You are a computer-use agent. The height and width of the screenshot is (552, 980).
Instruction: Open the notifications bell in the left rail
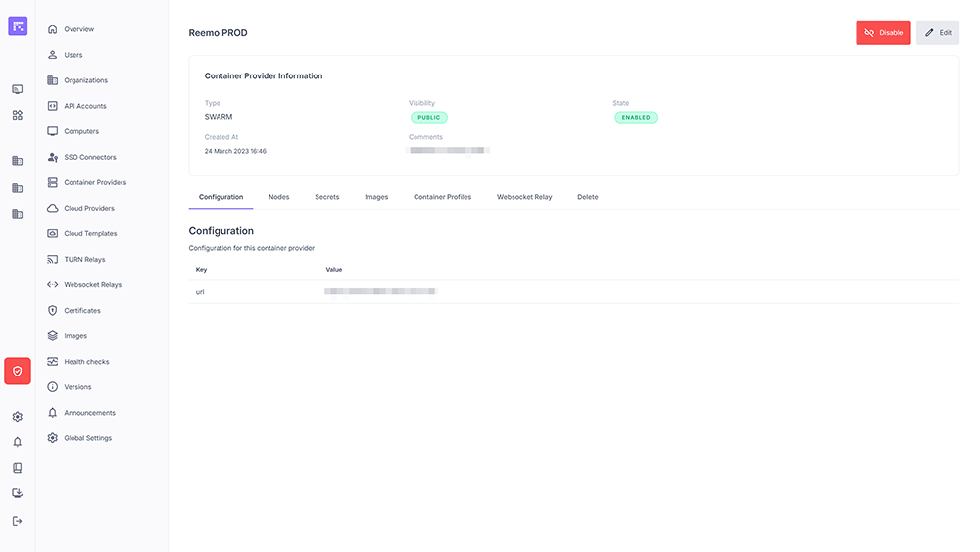click(x=18, y=442)
